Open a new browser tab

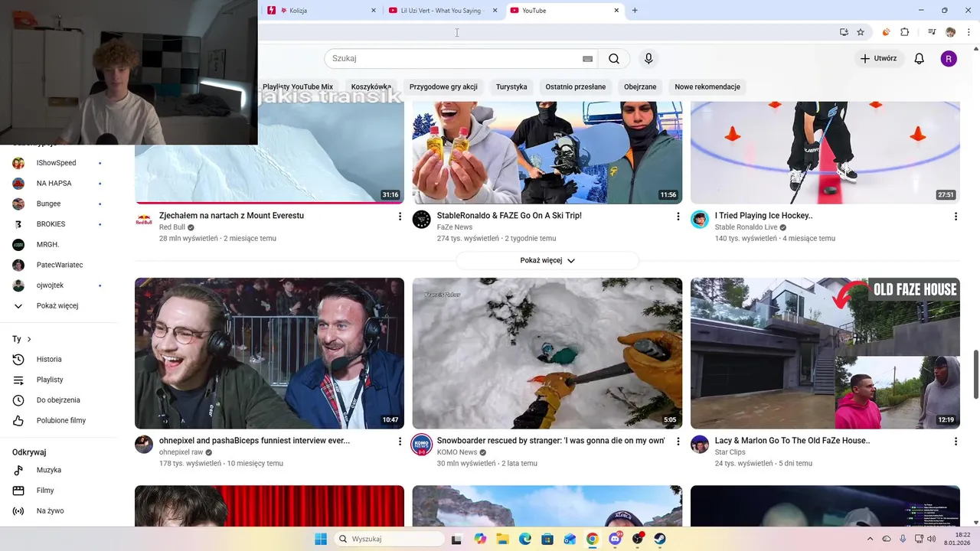click(635, 11)
